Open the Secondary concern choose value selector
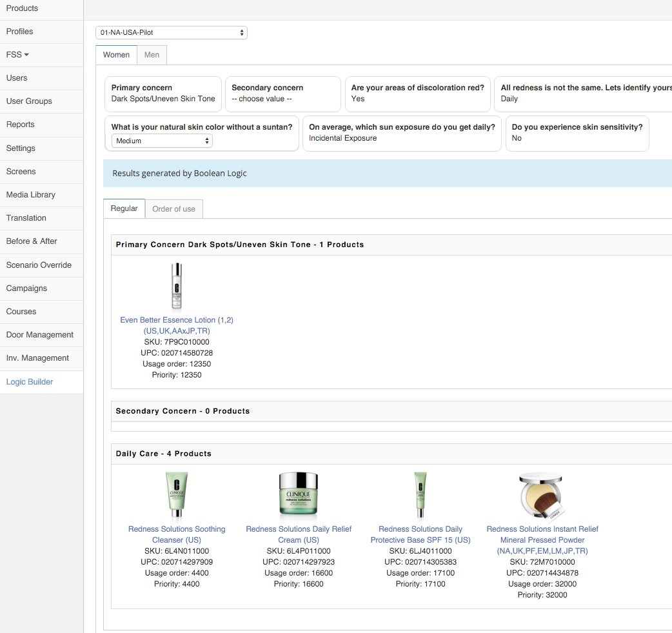Viewport: 672px width, 633px height. coord(283,94)
